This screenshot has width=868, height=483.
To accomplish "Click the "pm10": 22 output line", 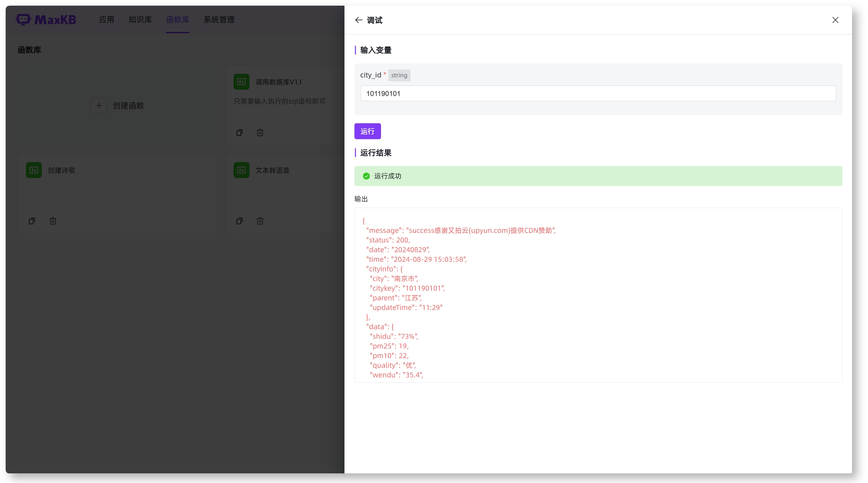I will (389, 355).
